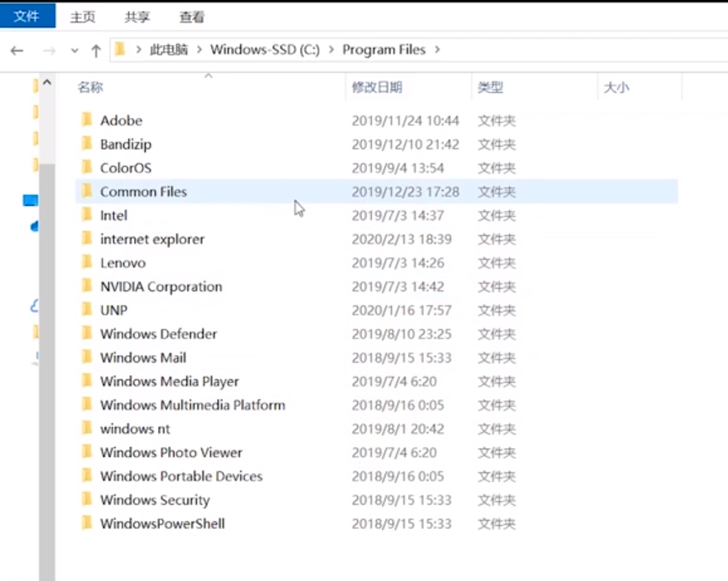Click the navigation pane scrollbar thumb
The width and height of the screenshot is (728, 581).
[x=47, y=371]
